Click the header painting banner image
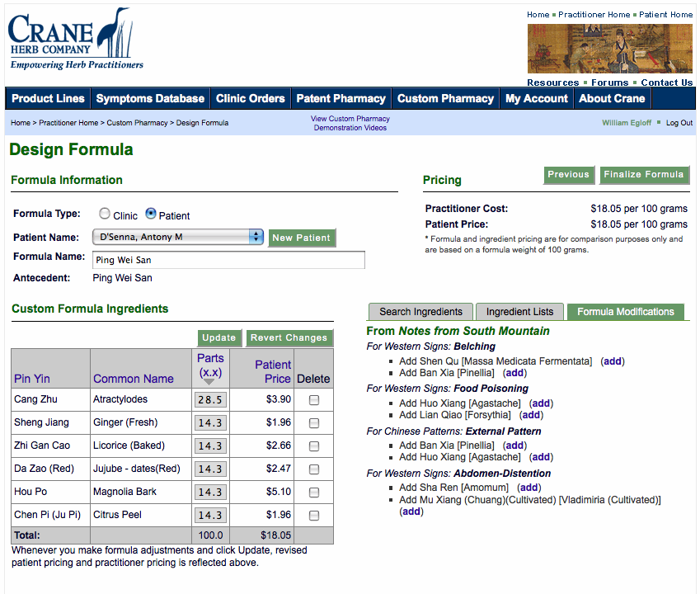 (x=609, y=49)
